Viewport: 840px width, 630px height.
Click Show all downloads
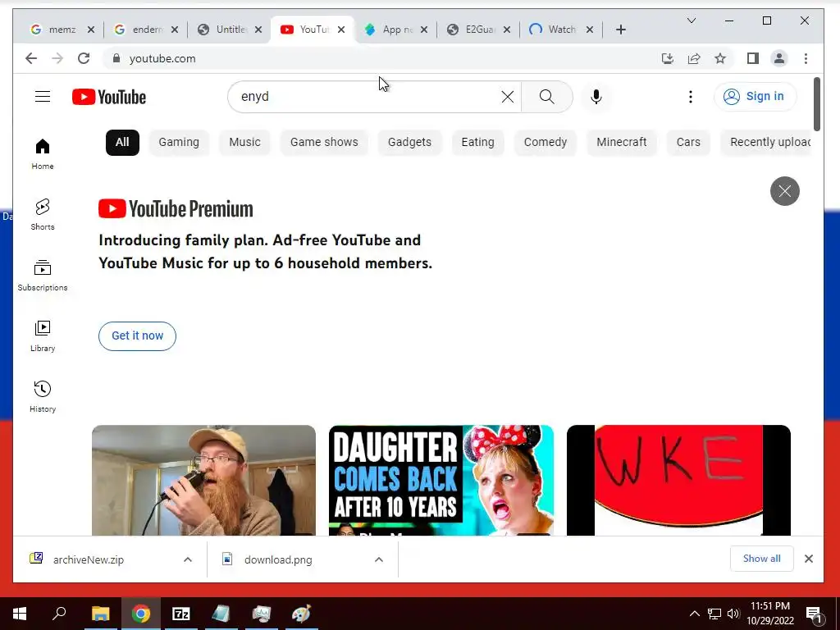[x=761, y=559]
